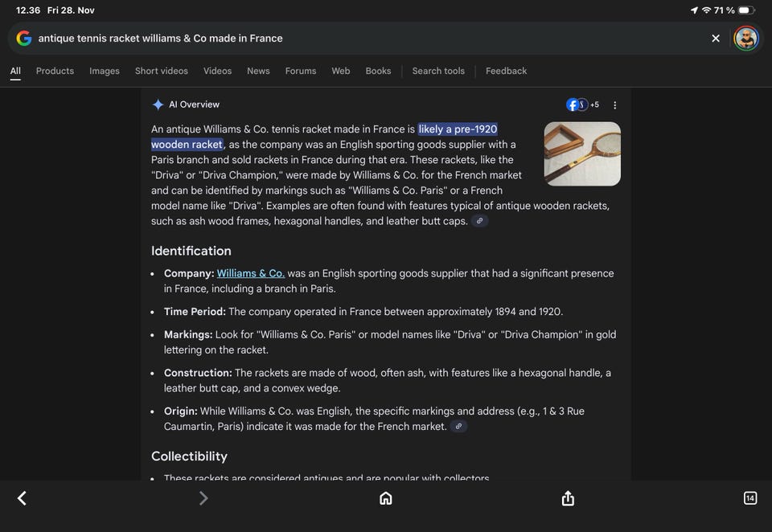Switch to the Videos tab
772x532 pixels.
click(x=217, y=71)
